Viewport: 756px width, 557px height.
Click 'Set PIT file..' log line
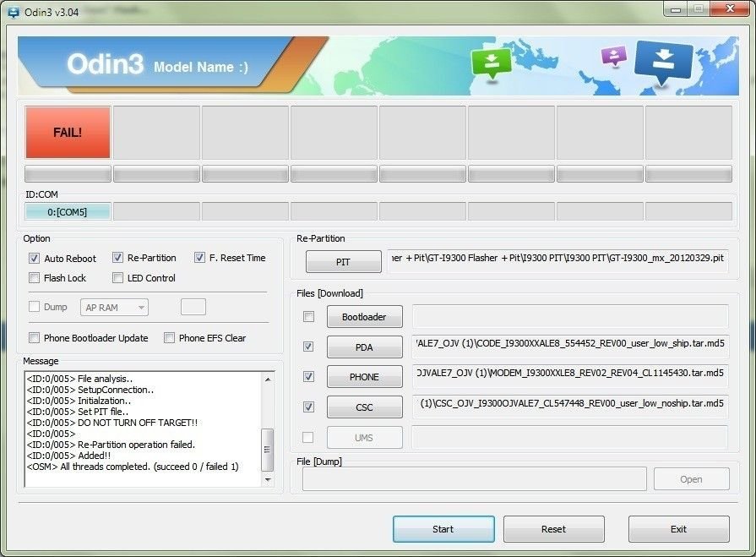(x=78, y=412)
